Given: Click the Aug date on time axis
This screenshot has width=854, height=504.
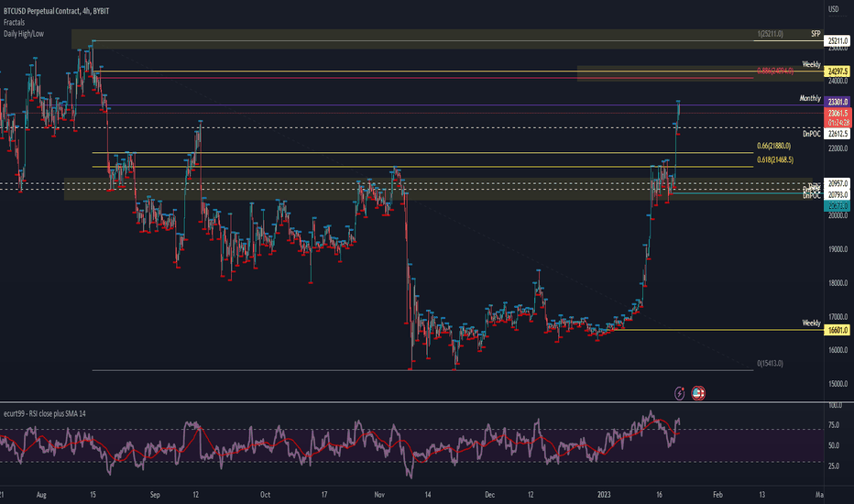Looking at the screenshot, I should click(x=41, y=495).
